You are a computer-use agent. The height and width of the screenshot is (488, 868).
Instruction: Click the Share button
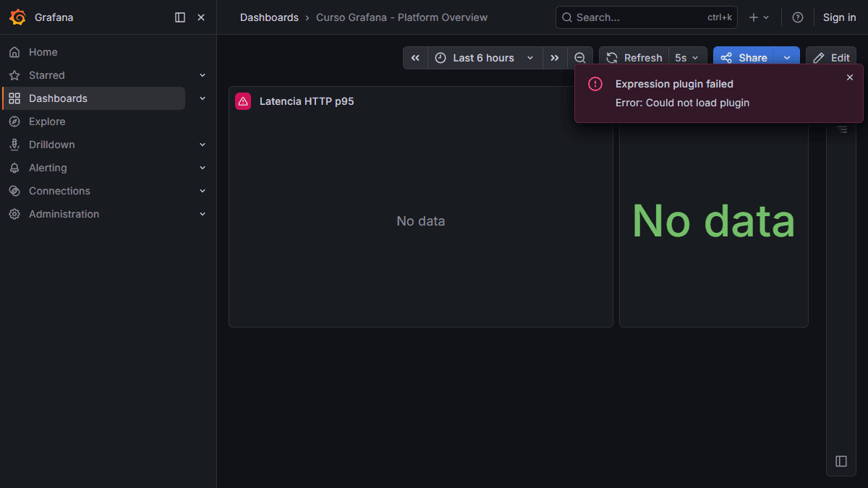tap(744, 58)
